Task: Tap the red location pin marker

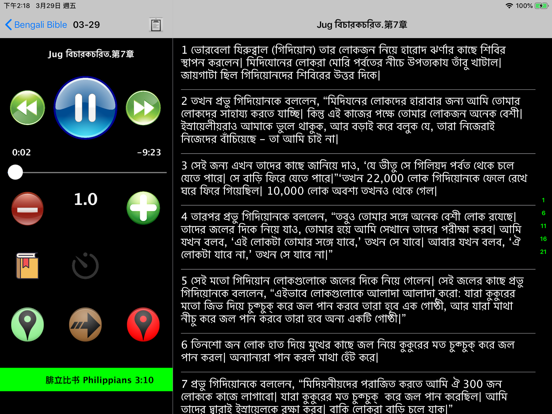Action: (143, 324)
